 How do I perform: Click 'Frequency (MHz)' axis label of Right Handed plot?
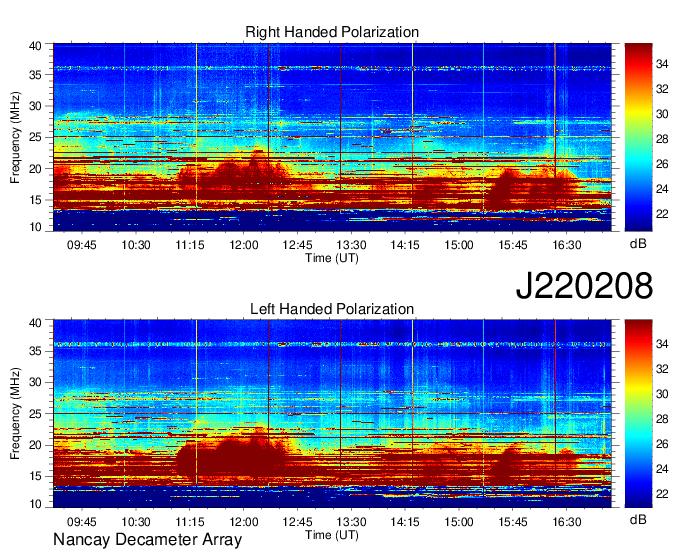click(x=15, y=137)
